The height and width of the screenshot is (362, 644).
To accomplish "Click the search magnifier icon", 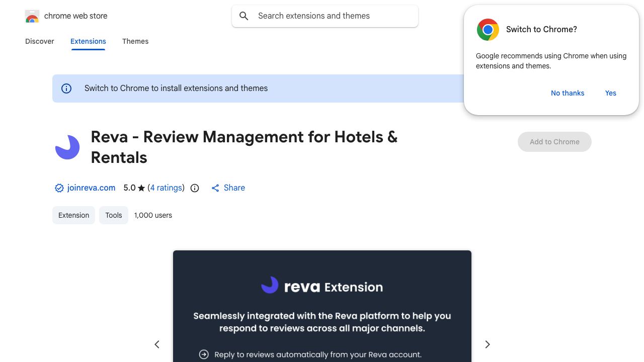I will 244,16.
